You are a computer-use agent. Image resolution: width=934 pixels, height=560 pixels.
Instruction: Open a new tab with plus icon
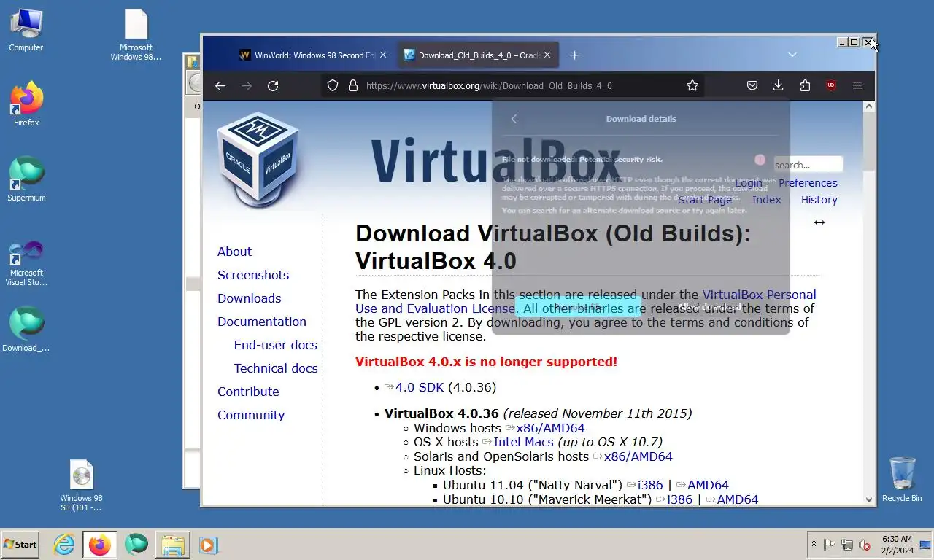pos(575,55)
